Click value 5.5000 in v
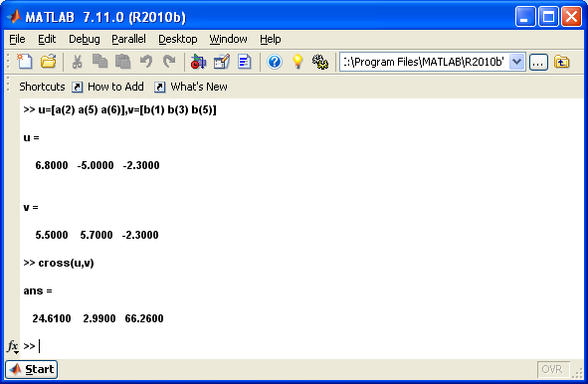This screenshot has height=384, width=588. [52, 235]
